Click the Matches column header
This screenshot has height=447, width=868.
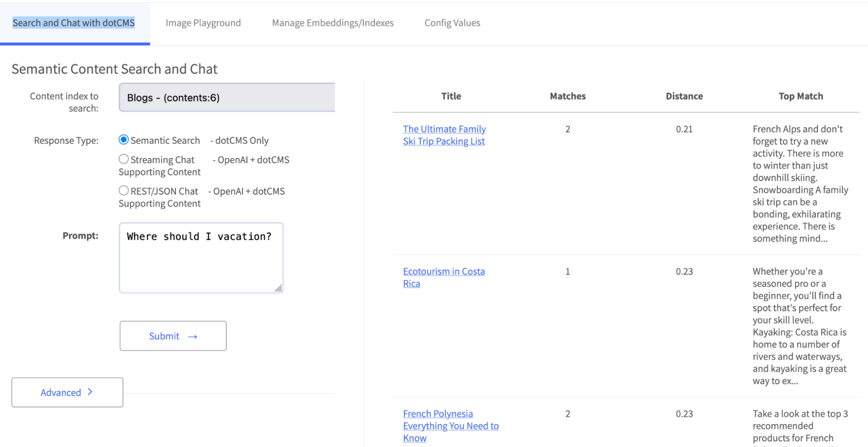pyautogui.click(x=568, y=96)
